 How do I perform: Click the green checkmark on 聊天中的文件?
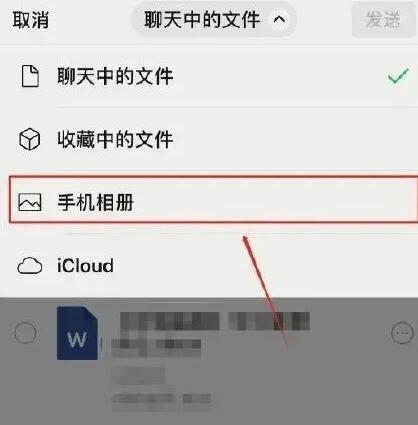pos(398,76)
